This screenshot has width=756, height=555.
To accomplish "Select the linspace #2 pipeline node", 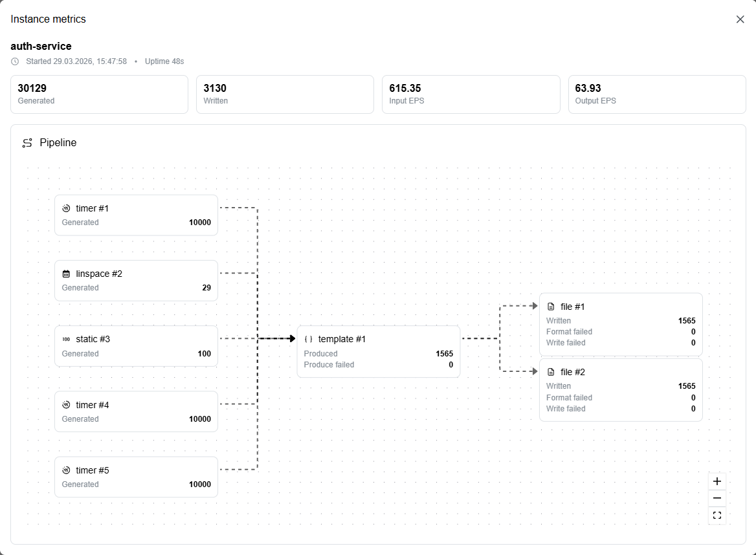I will point(136,281).
